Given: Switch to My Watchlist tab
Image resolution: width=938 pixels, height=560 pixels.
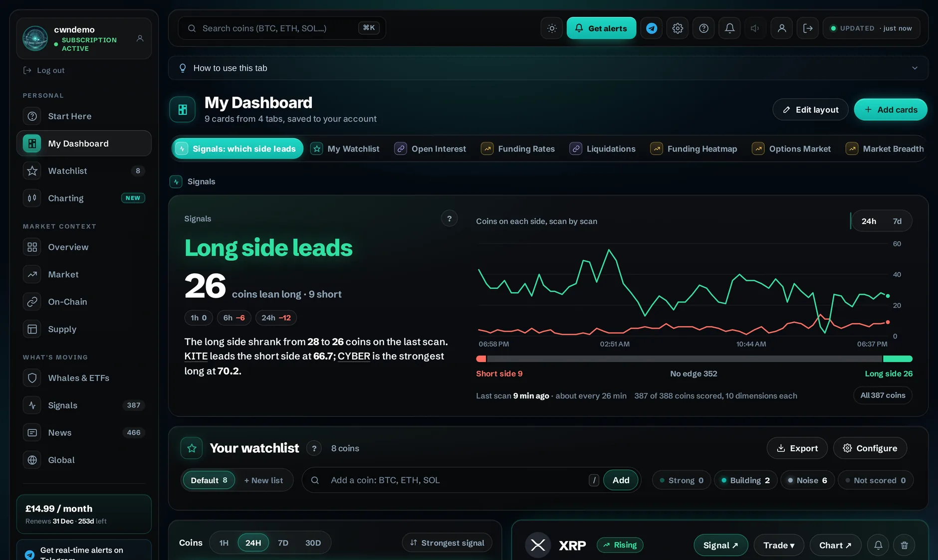Looking at the screenshot, I should click(x=345, y=149).
